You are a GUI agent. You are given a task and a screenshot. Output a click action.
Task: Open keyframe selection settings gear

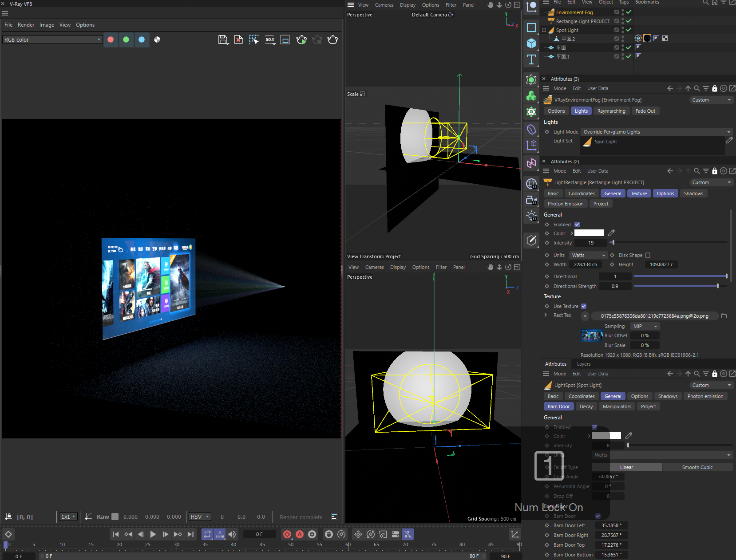312,534
